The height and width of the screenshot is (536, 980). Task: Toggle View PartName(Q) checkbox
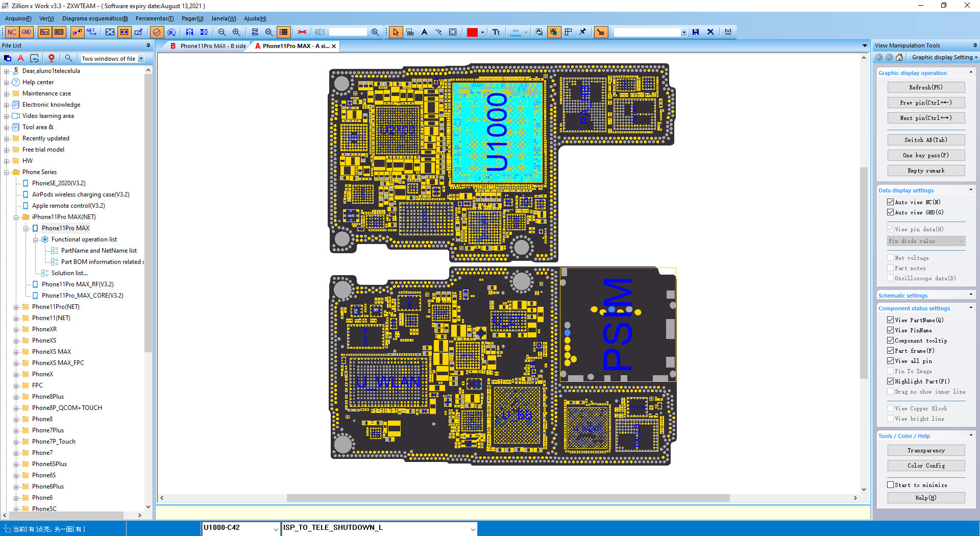pos(890,320)
